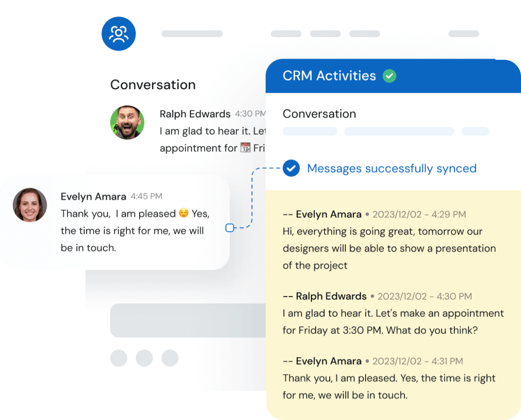The height and width of the screenshot is (420, 521).
Task: Click the smiling emoji in Evelyn's message
Action: pyautogui.click(x=183, y=213)
